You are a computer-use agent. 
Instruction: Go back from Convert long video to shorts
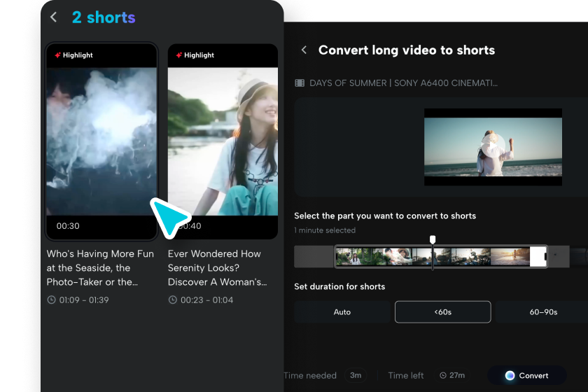[304, 50]
